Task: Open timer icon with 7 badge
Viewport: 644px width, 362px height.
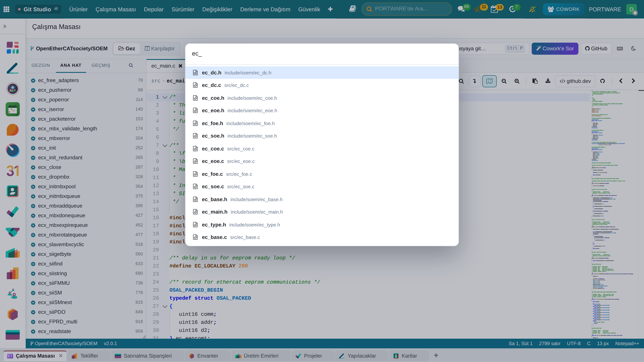Action: pyautogui.click(x=513, y=9)
